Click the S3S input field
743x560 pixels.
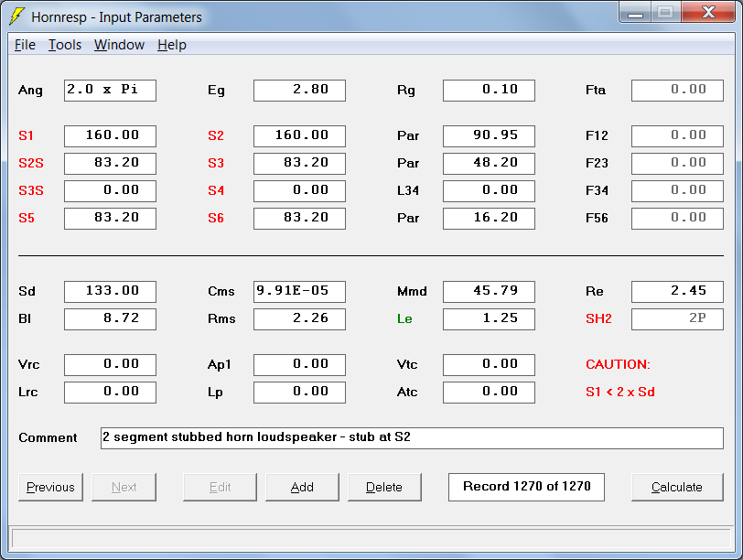pos(110,191)
